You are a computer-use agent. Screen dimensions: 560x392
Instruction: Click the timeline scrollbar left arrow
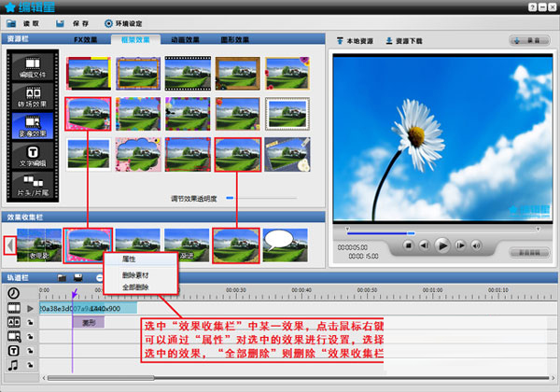pos(44,378)
